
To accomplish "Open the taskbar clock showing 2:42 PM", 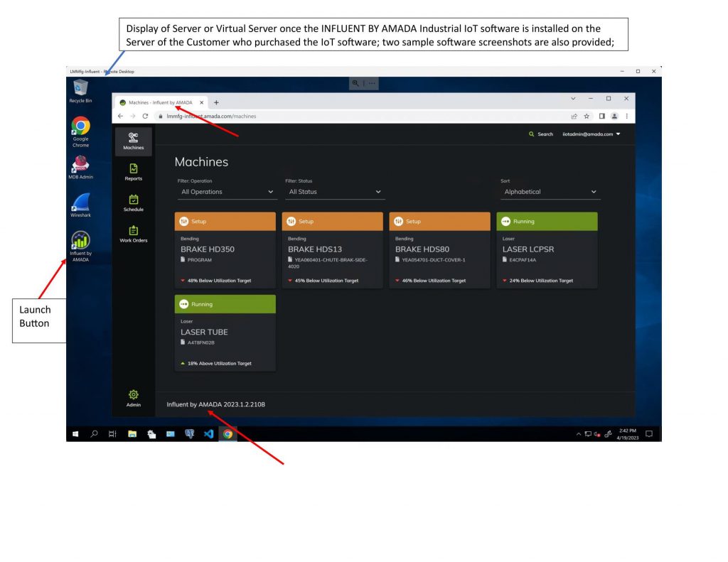I will pyautogui.click(x=628, y=434).
